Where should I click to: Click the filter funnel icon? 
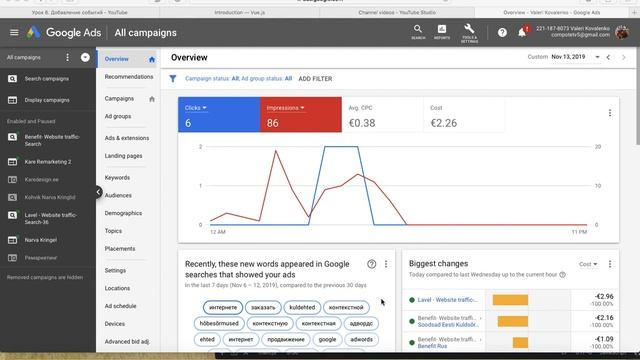click(173, 79)
